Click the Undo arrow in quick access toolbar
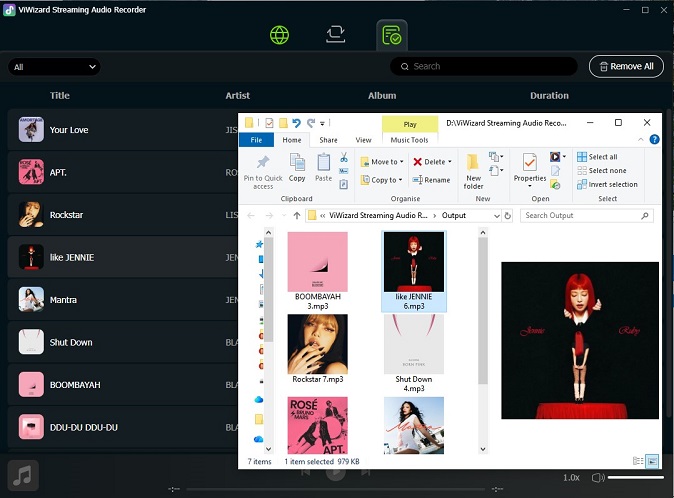The image size is (674, 498). pyautogui.click(x=296, y=123)
